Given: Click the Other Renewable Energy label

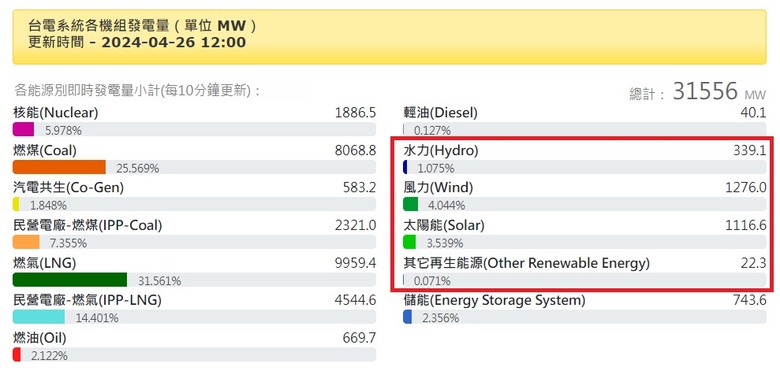Looking at the screenshot, I should (526, 263).
